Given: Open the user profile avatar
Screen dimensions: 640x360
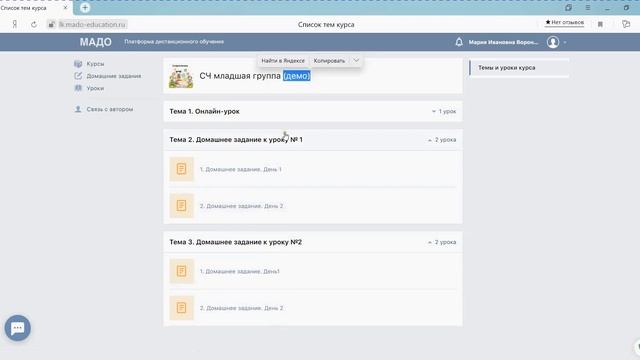Looking at the screenshot, I should (553, 42).
